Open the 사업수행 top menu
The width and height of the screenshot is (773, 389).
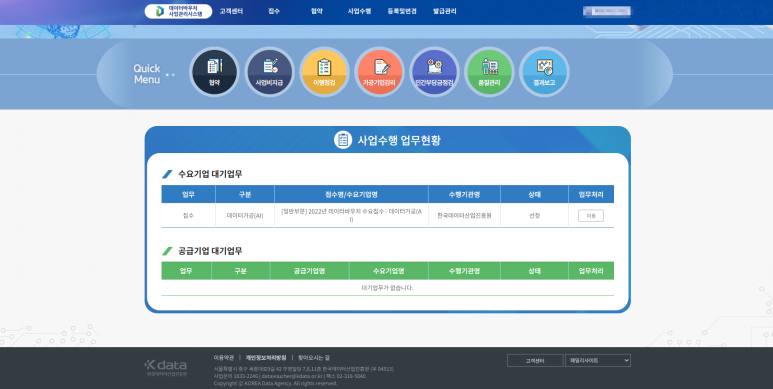(x=359, y=11)
